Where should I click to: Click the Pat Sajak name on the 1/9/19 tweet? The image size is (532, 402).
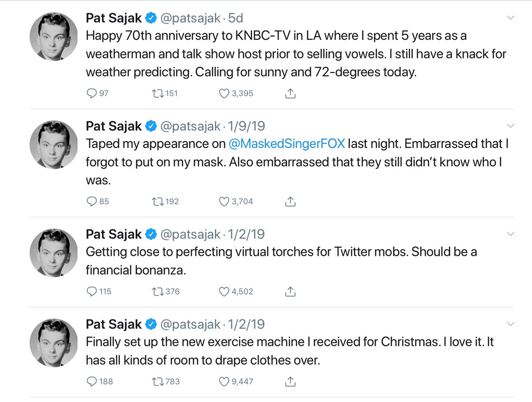113,126
